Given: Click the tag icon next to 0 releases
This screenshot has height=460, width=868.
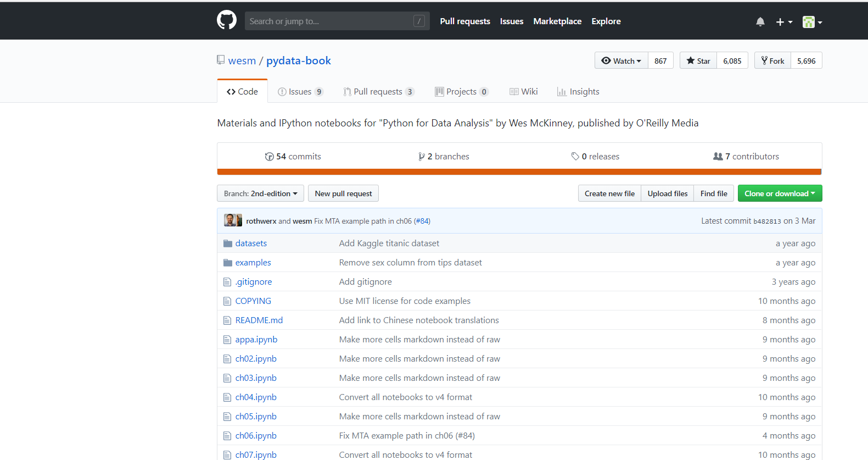Looking at the screenshot, I should [575, 157].
